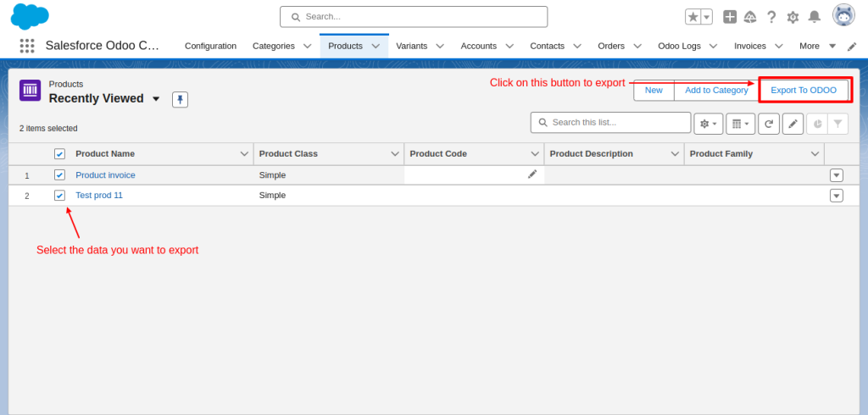Open the App Launcher grid icon
This screenshot has height=415, width=868.
click(26, 46)
